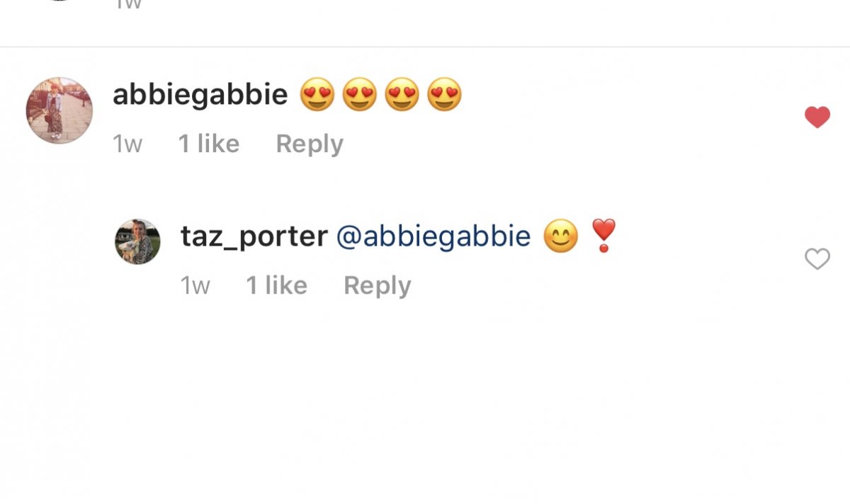Click the second heart-eyes emoji
This screenshot has height=504, width=850.
[359, 95]
